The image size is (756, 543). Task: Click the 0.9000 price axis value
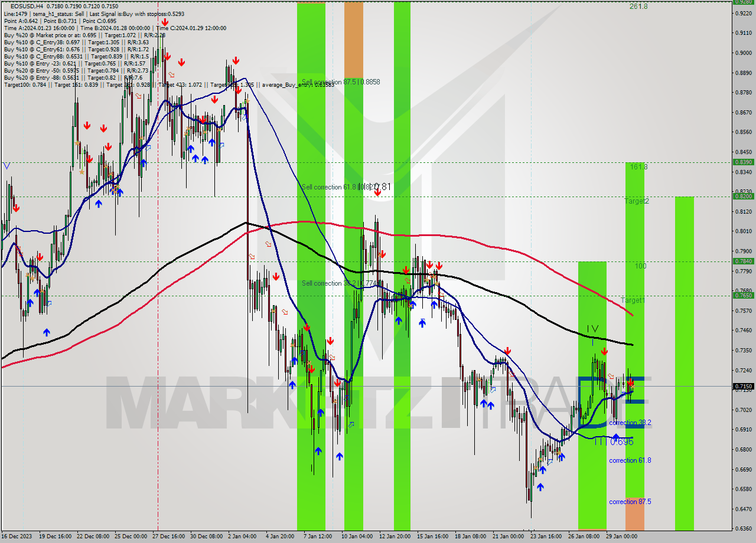(x=742, y=53)
